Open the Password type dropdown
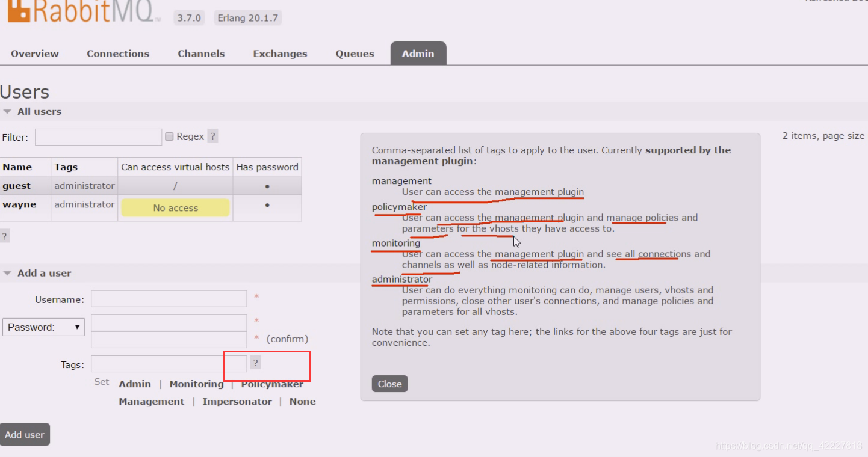 pos(43,327)
